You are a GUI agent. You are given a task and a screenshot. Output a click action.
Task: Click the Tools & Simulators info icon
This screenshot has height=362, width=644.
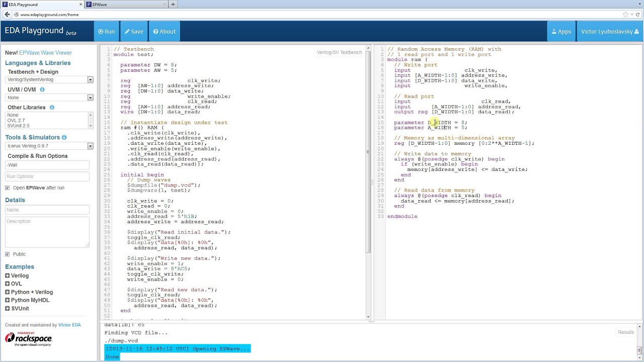[64, 137]
